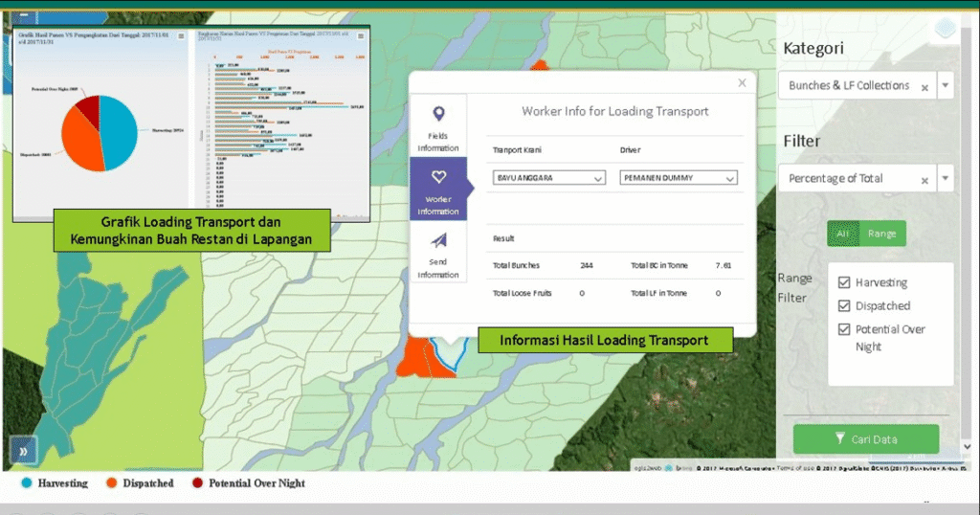980x515 pixels.
Task: Click the Harvesting legend blue dot
Action: pos(26,483)
